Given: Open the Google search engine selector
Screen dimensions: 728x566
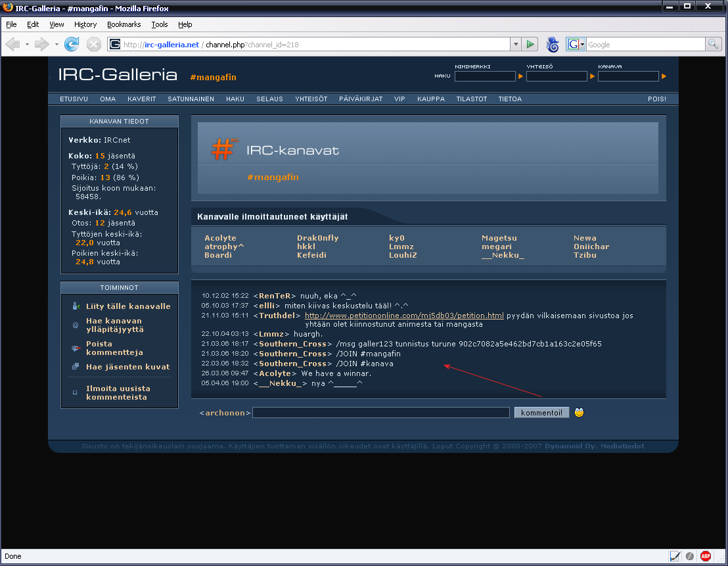Looking at the screenshot, I should point(576,45).
